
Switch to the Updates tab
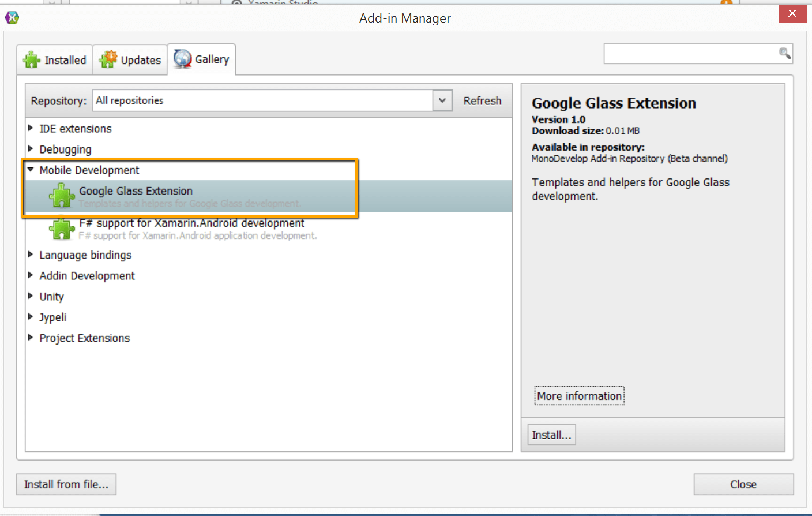pyautogui.click(x=130, y=60)
